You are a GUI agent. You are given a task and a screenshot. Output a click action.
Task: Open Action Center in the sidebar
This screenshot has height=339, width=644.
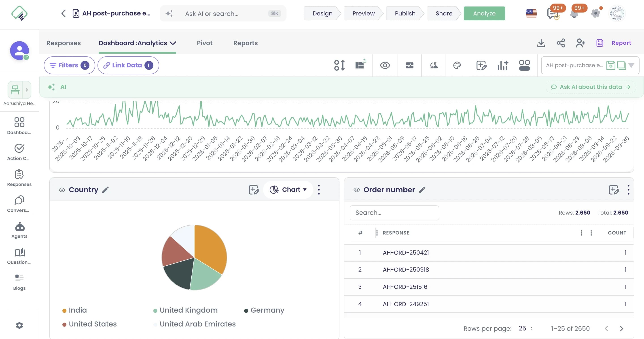pyautogui.click(x=19, y=152)
